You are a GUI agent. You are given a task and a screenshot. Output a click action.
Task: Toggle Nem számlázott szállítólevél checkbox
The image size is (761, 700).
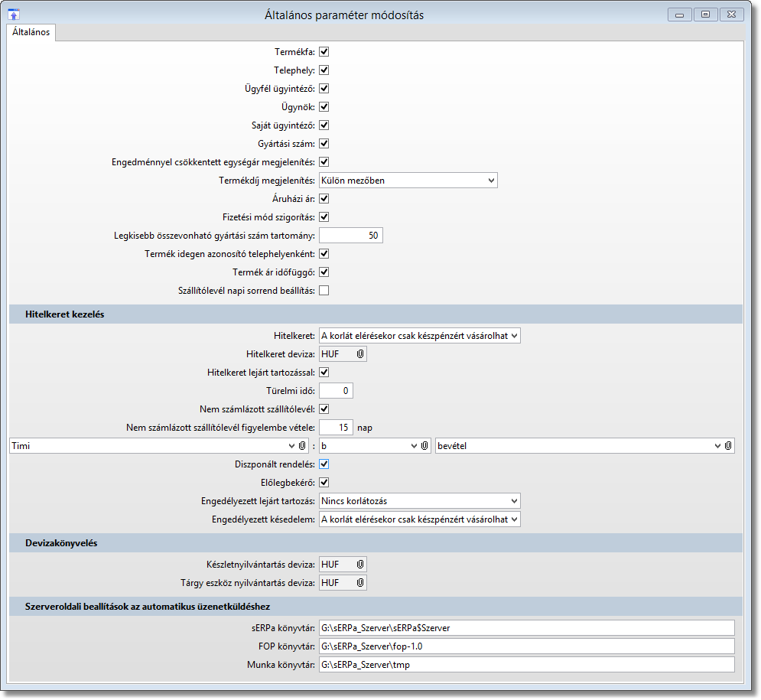point(324,409)
